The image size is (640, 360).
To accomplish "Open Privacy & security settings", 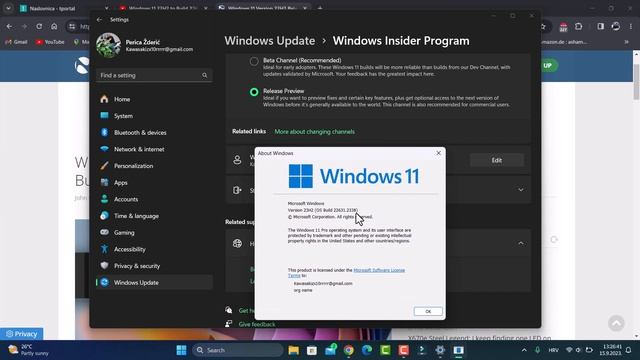I will (154, 266).
